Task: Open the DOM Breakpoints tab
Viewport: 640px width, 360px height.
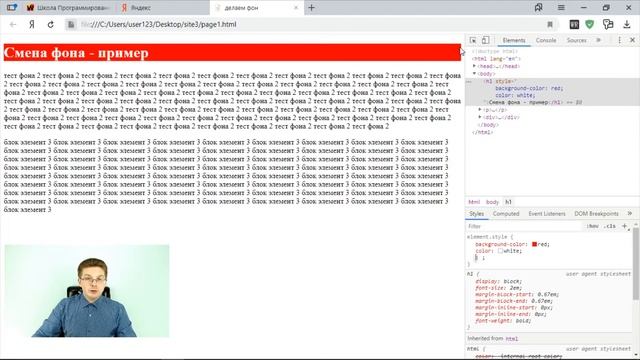Action: (596, 213)
